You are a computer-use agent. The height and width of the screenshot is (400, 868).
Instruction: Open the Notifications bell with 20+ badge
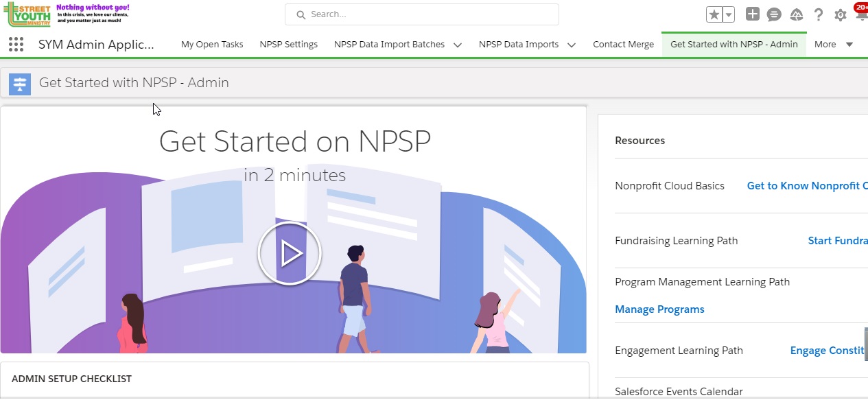point(860,13)
